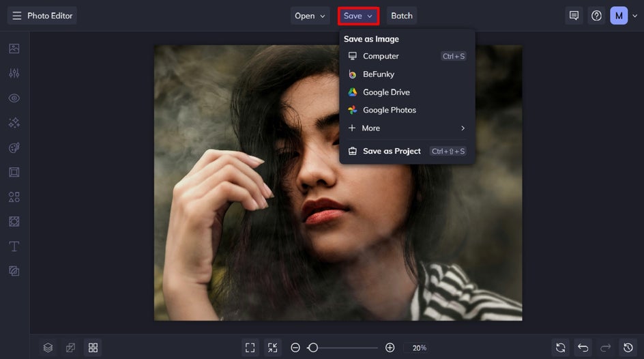
Task: Open the feedback comments icon
Action: (x=574, y=16)
